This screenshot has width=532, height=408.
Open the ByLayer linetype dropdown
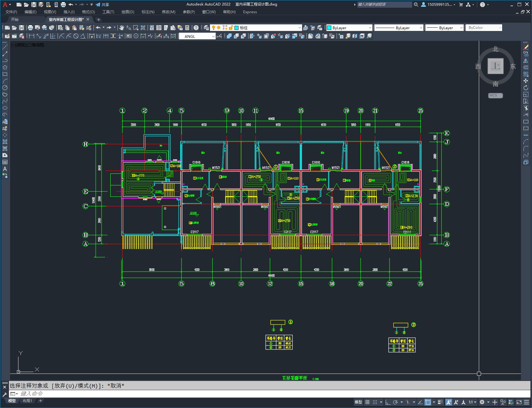click(399, 28)
